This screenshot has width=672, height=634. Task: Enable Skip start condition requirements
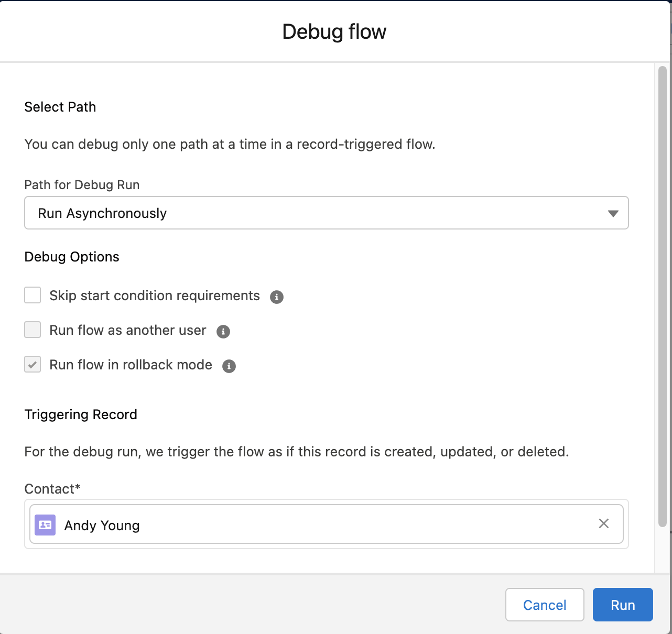(32, 295)
